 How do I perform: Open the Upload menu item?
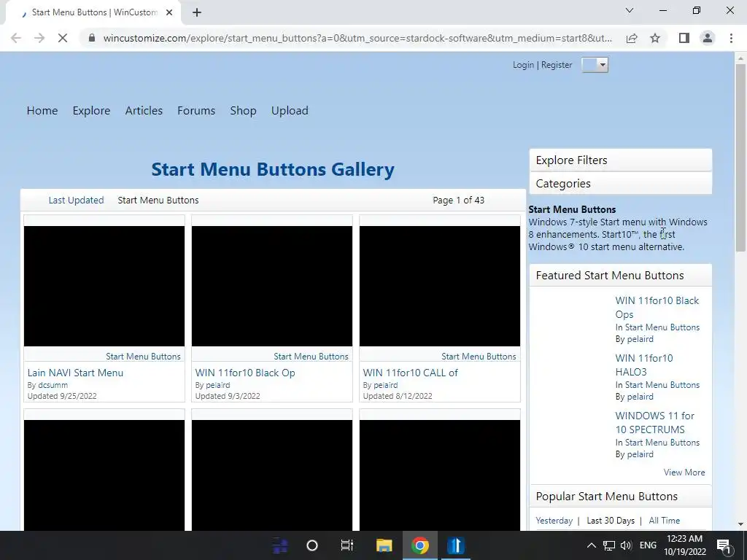(x=290, y=111)
